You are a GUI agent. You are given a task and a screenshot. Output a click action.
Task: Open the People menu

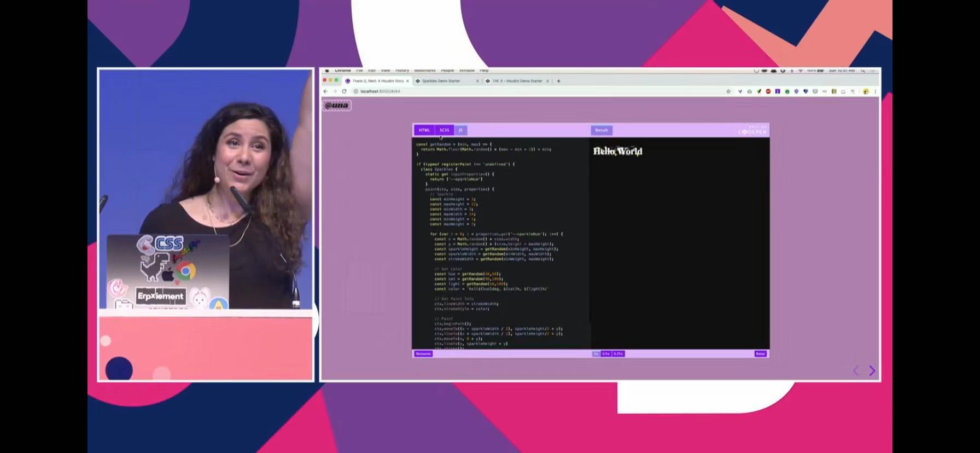[447, 71]
